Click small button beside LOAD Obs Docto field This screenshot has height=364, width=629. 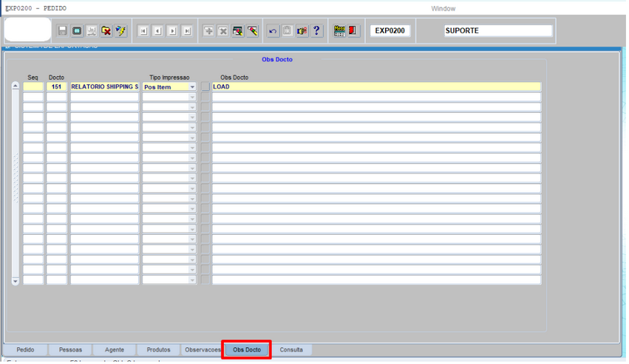[205, 87]
